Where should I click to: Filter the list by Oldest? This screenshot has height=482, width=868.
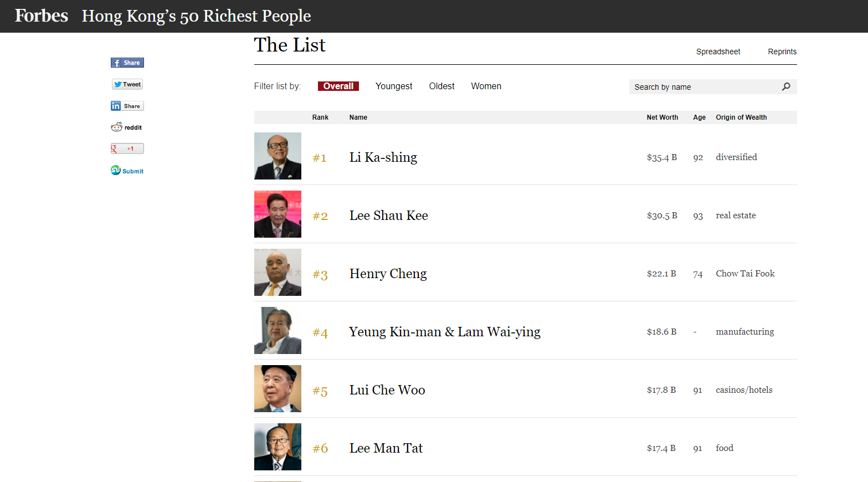pyautogui.click(x=441, y=86)
